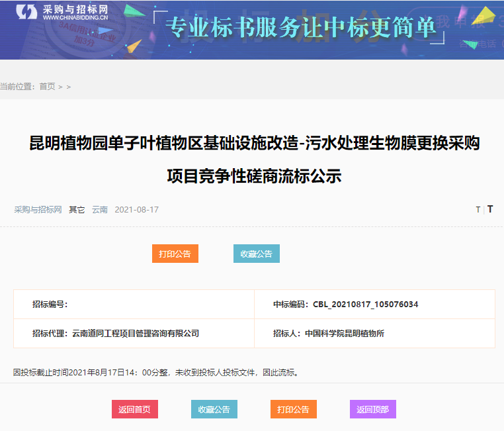Go to 首页 in the breadcrumb
The width and height of the screenshot is (504, 431).
coord(47,87)
